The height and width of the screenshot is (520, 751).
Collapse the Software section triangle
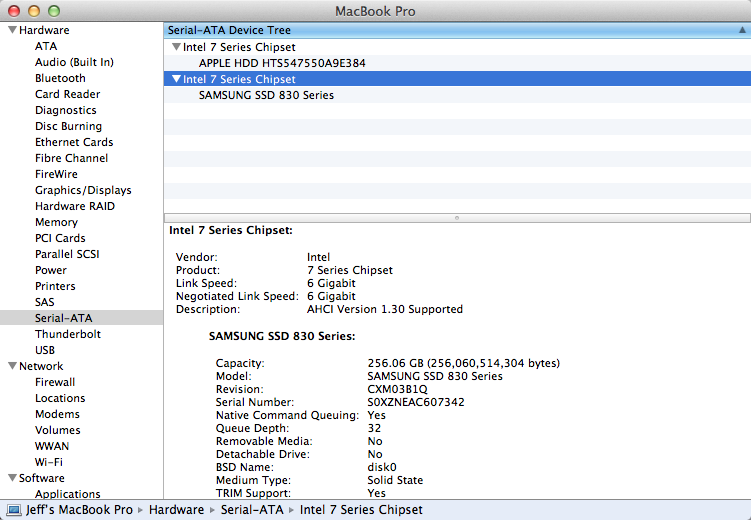(12, 478)
